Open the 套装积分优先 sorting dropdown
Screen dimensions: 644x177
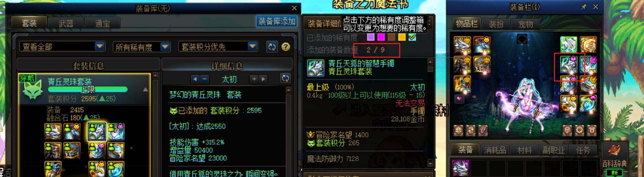click(218, 47)
